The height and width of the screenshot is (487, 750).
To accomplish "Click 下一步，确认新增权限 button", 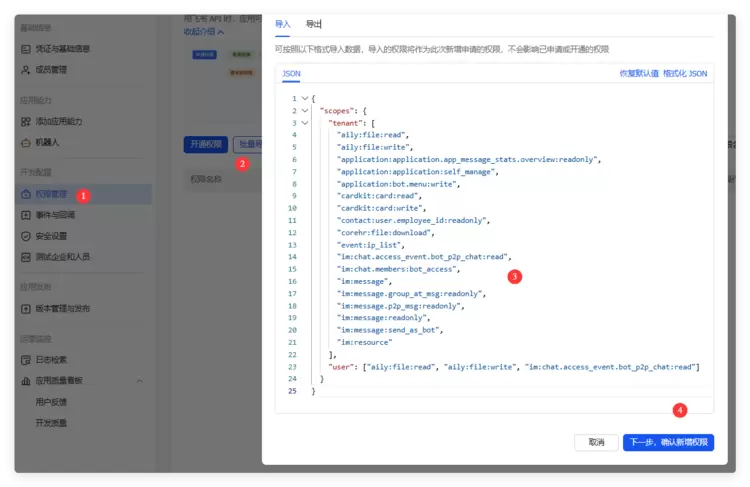I will [x=668, y=442].
